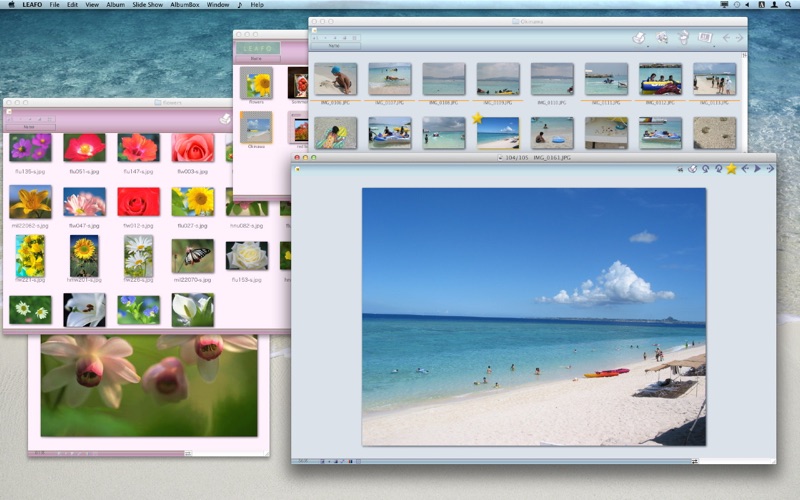Rotate the image clockwise in viewer toolbar
Viewport: 800px width, 500px height.
click(718, 169)
